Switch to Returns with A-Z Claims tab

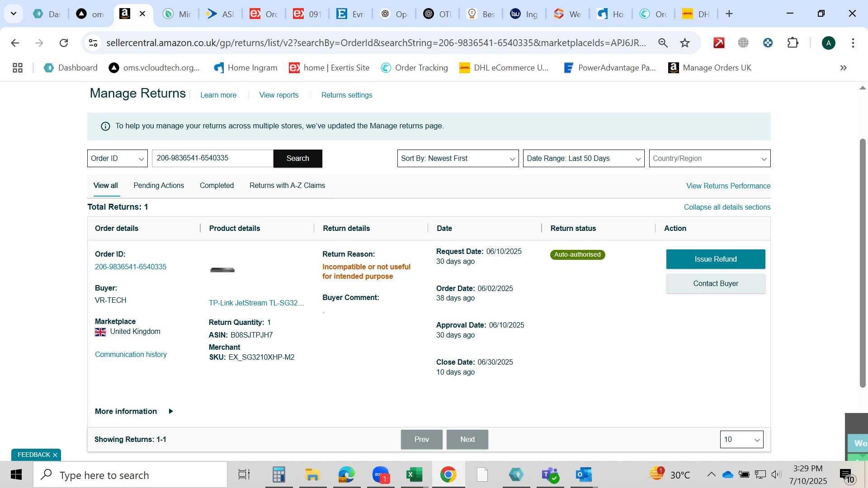coord(288,186)
